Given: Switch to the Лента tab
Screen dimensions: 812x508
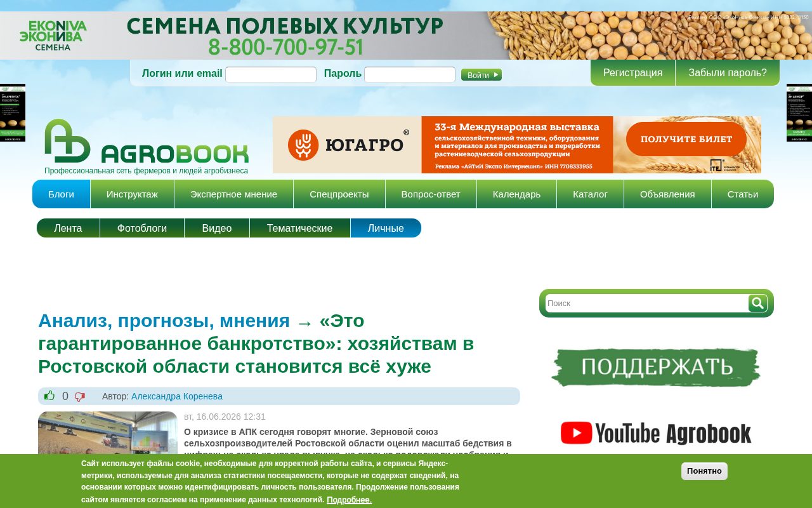Looking at the screenshot, I should 68,228.
